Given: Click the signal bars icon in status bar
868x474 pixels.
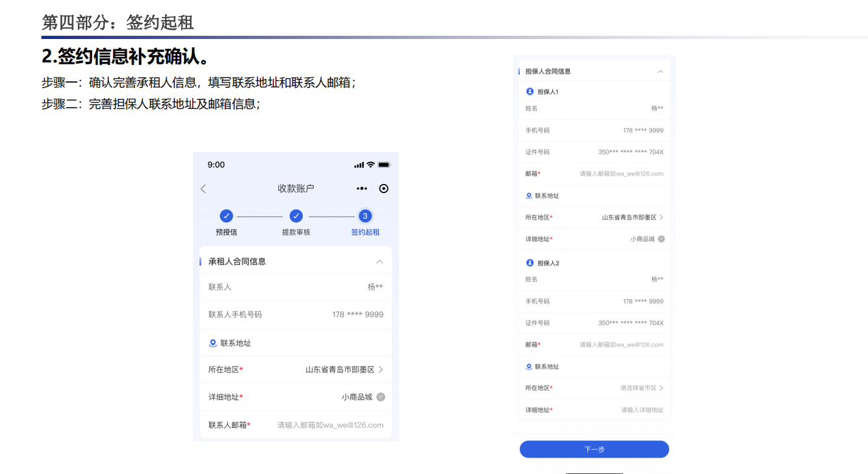Looking at the screenshot, I should (x=359, y=165).
